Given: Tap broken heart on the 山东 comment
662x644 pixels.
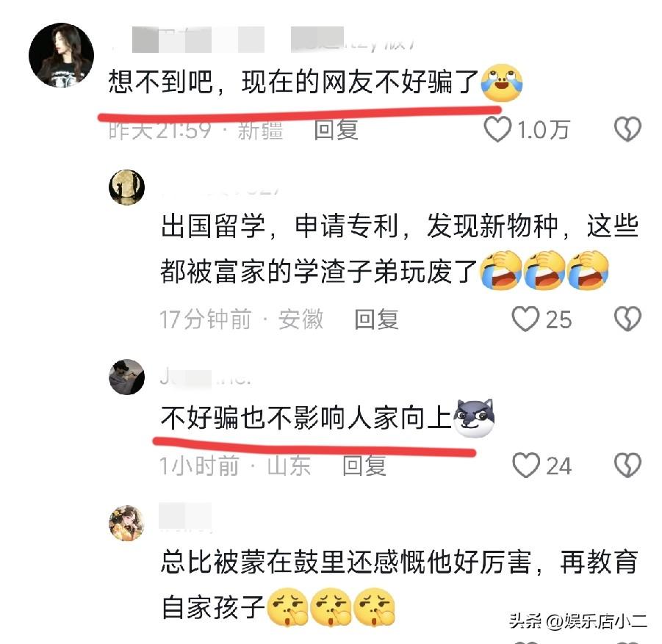Looking at the screenshot, I should (x=627, y=465).
